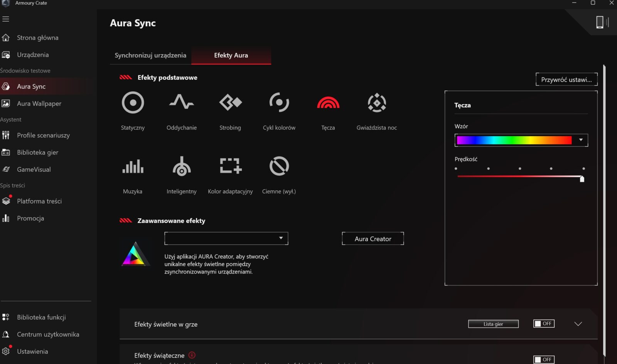Pick the Cykl kolorów effect
The image size is (617, 364).
tap(279, 103)
